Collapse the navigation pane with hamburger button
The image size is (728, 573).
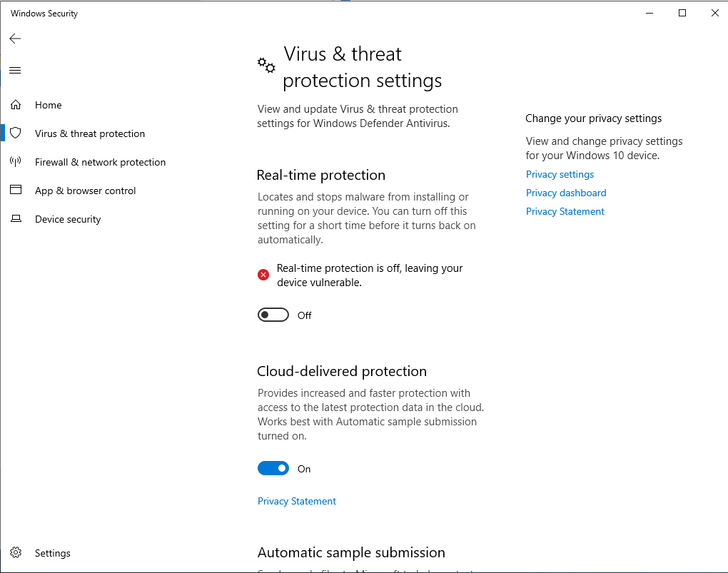[x=15, y=69]
